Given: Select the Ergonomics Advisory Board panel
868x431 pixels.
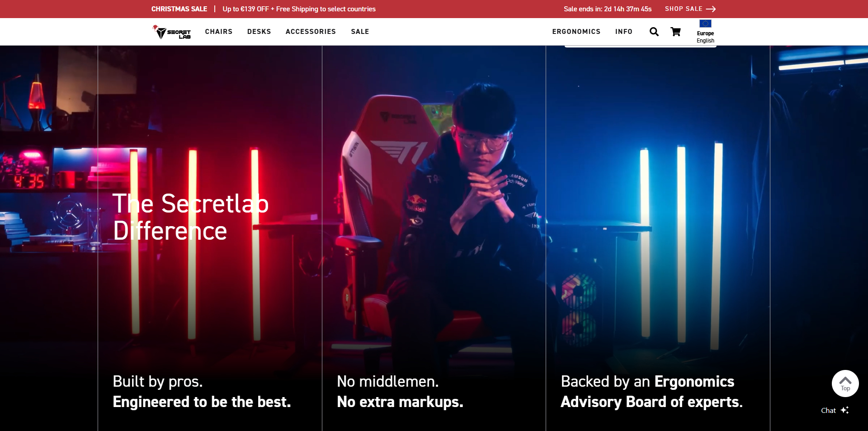Looking at the screenshot, I should tap(658, 238).
